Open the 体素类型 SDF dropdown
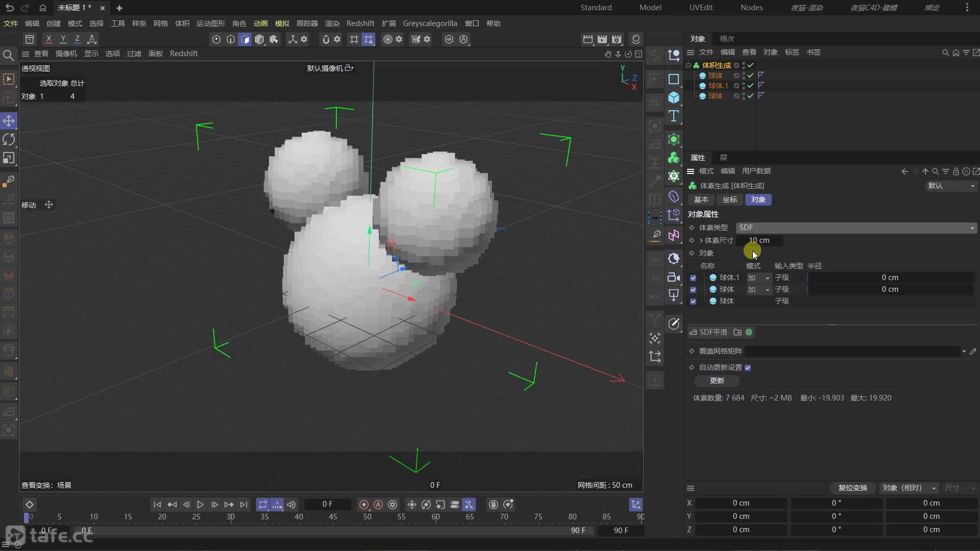980x551 pixels. (x=856, y=228)
